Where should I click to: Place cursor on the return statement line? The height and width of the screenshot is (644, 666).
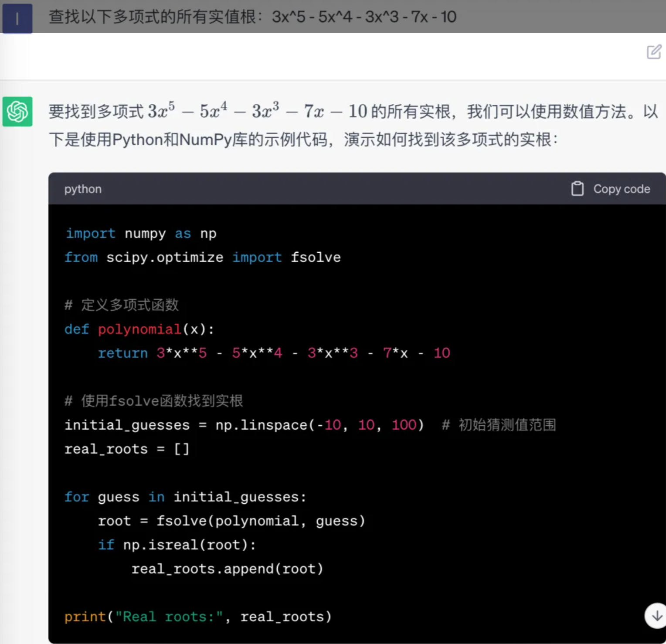274,353
